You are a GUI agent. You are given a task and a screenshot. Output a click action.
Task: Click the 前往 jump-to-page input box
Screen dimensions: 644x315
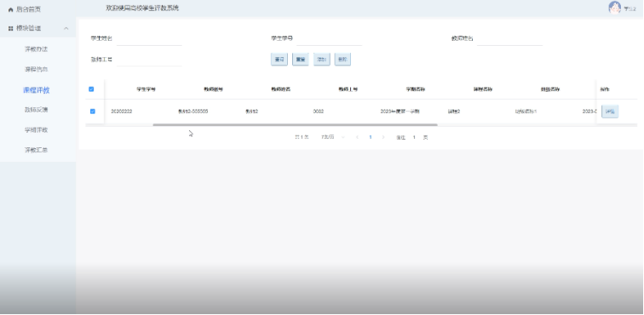coord(414,138)
